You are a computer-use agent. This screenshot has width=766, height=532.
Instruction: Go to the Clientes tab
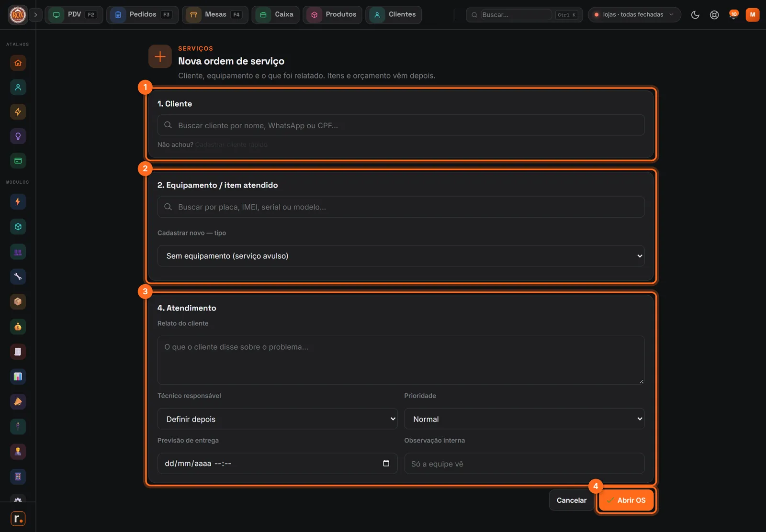(x=394, y=15)
